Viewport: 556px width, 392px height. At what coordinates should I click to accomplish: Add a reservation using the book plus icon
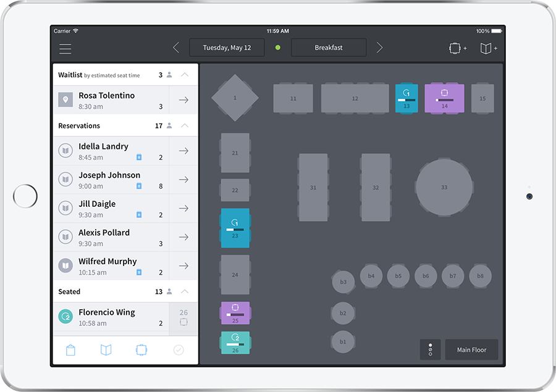tap(489, 48)
